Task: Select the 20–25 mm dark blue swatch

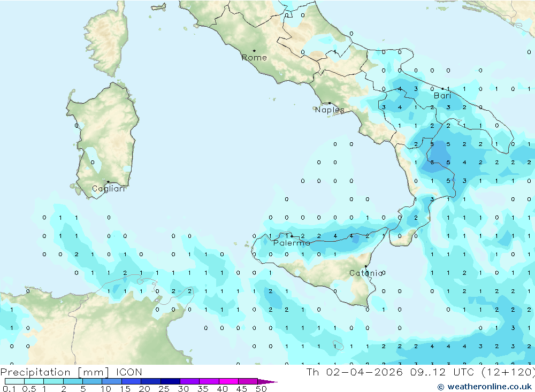Action: click(x=151, y=381)
